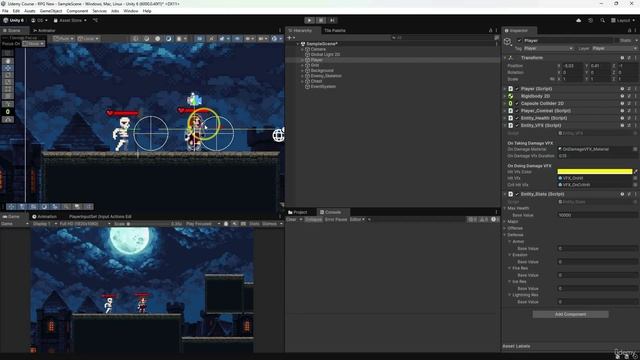Toggle Capsule Collider 2D enabled checkbox
The width and height of the screenshot is (640, 360).
point(517,103)
